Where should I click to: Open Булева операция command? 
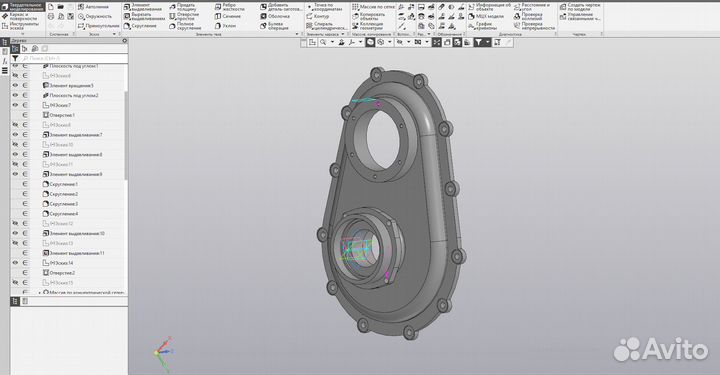click(275, 26)
